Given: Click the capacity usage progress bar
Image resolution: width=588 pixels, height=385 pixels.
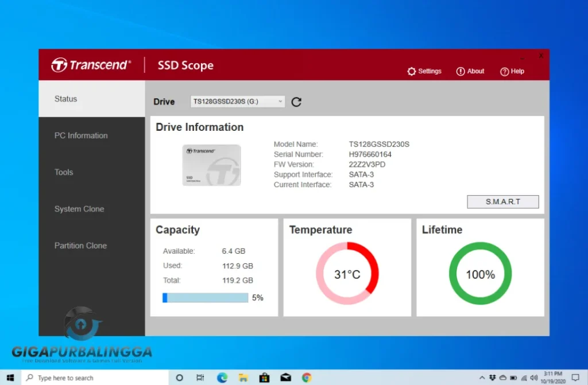Looking at the screenshot, I should (x=204, y=297).
